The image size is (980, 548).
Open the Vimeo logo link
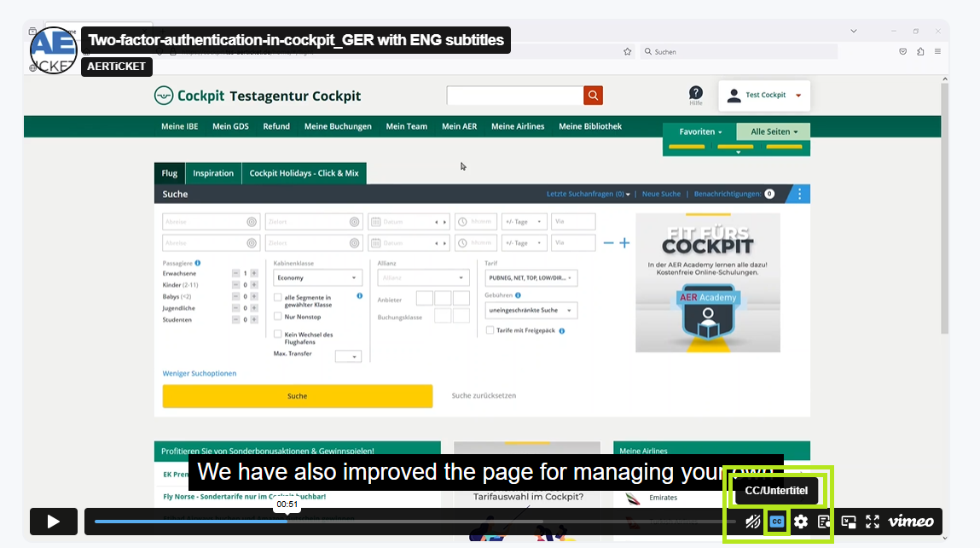pos(911,522)
